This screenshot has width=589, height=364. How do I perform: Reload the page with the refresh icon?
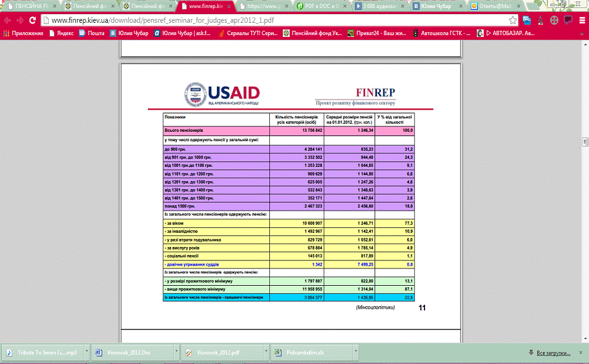coord(33,20)
